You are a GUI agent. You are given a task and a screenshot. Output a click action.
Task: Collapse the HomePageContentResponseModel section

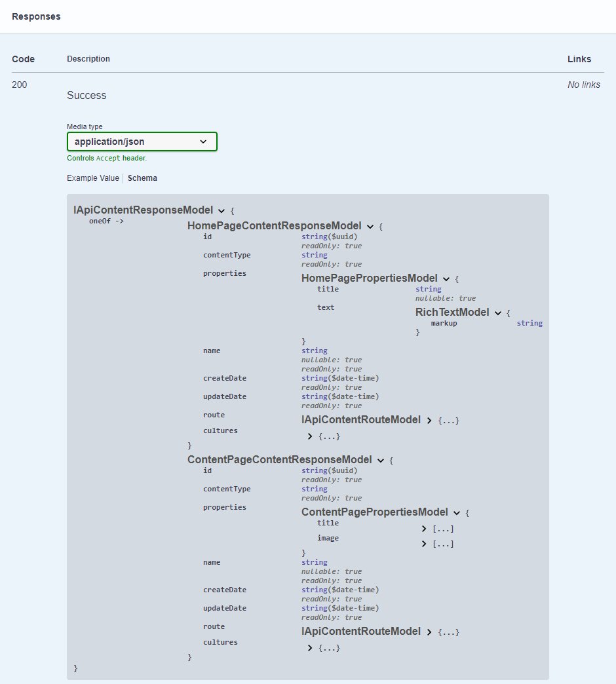370,227
